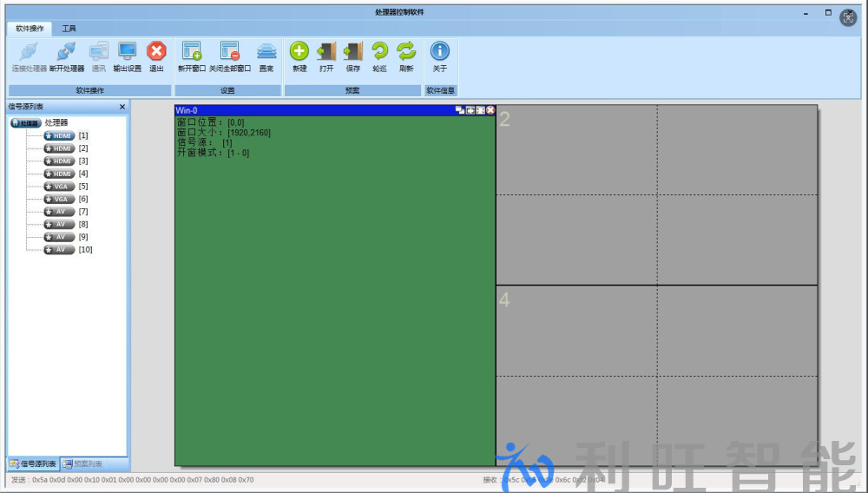This screenshot has width=868, height=493.
Task: Create a window with 新开窗口
Action: [x=191, y=52]
